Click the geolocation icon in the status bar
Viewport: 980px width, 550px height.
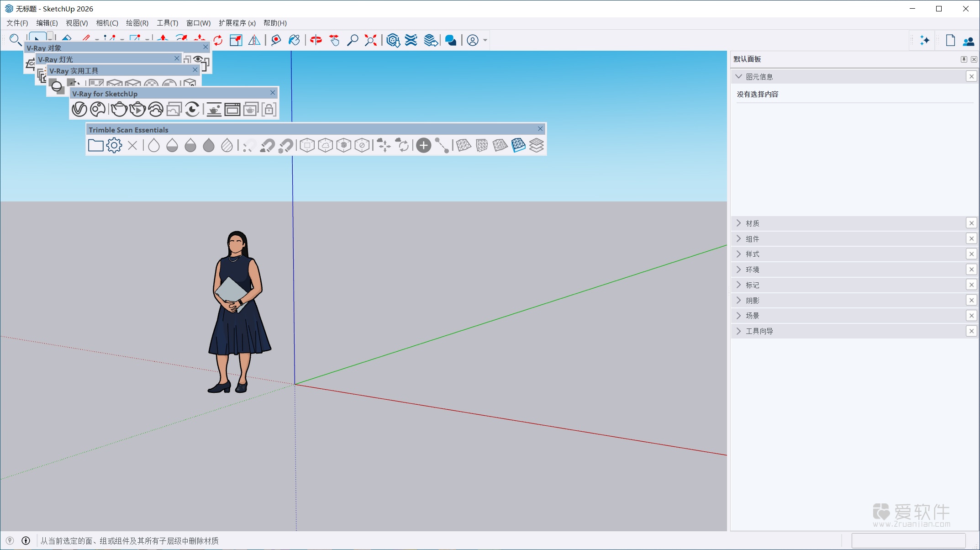point(10,540)
